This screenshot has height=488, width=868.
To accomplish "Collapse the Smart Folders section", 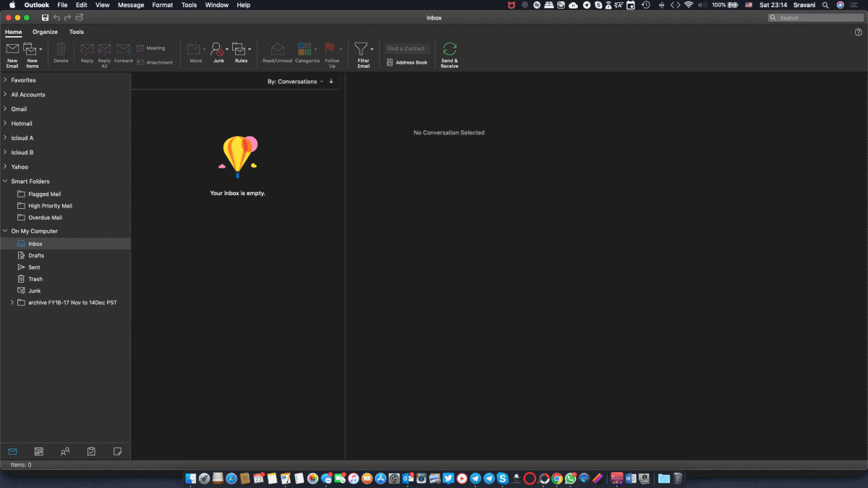I will tap(6, 181).
